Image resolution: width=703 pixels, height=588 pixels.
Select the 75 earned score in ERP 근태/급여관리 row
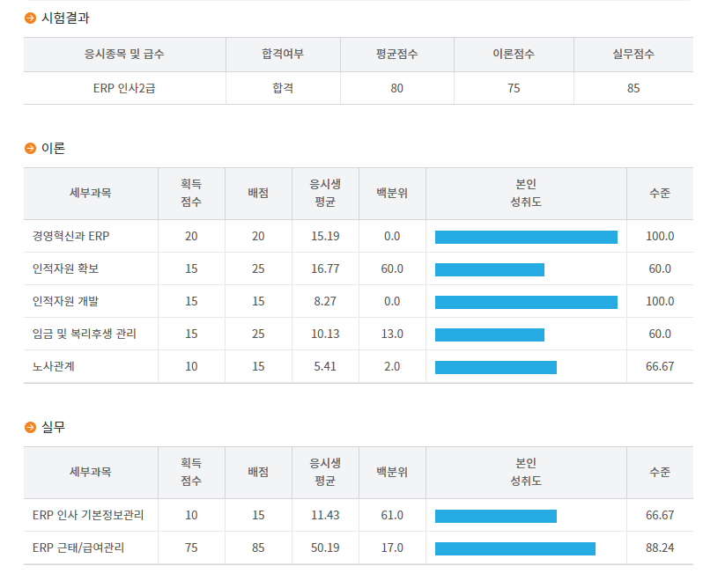[191, 548]
